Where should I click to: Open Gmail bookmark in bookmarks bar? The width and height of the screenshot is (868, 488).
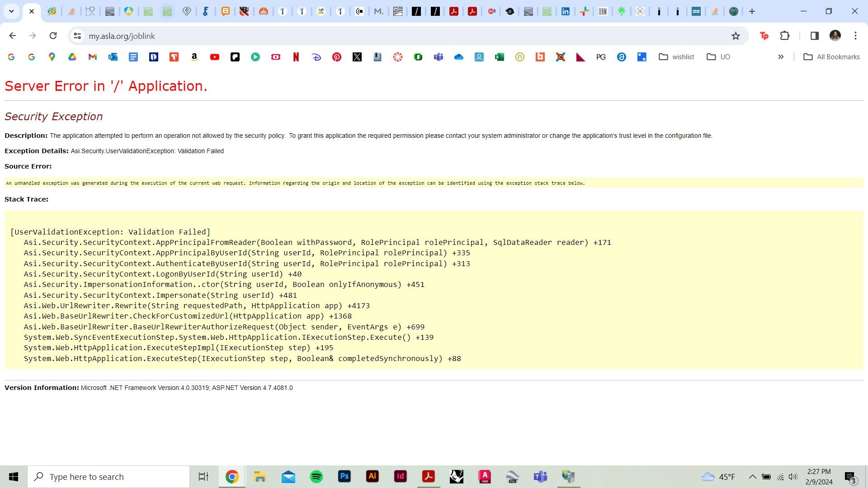93,57
